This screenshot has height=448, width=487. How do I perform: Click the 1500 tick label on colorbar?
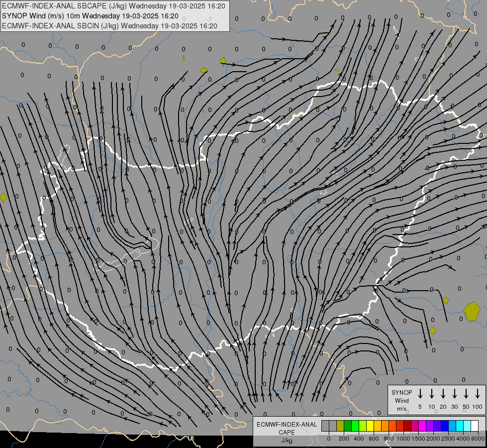(418, 439)
